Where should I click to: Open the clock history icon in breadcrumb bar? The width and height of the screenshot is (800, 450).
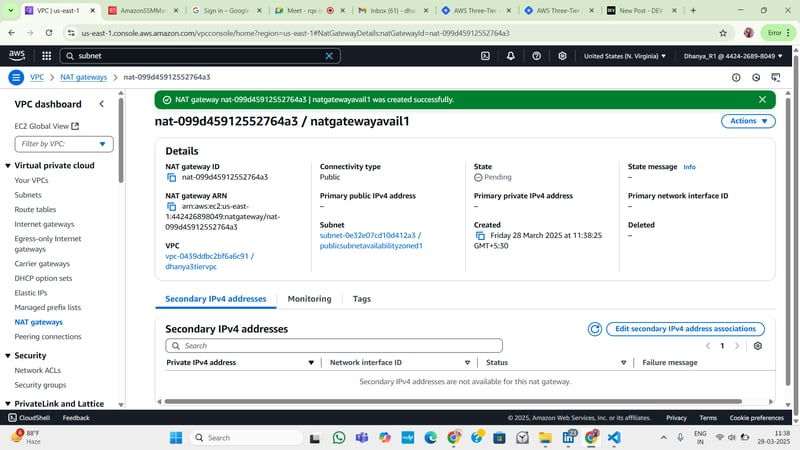(x=756, y=78)
